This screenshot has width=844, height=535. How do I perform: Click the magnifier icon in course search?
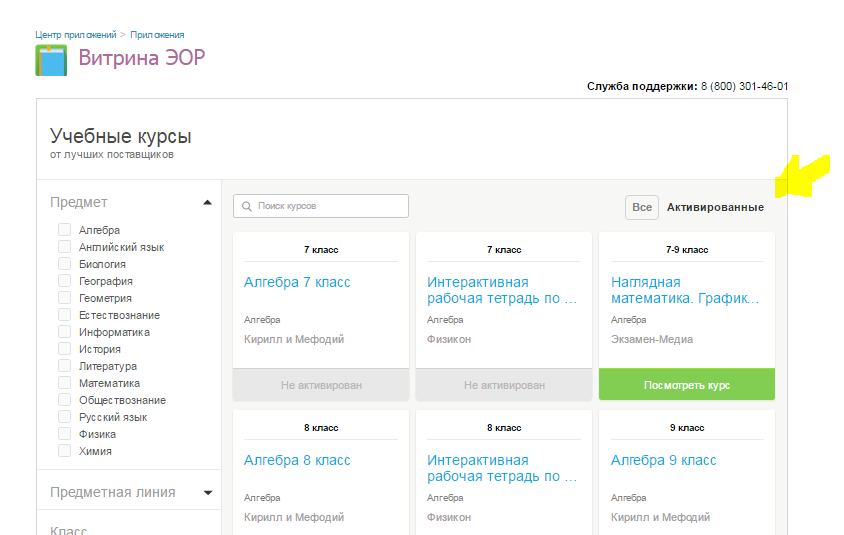247,206
